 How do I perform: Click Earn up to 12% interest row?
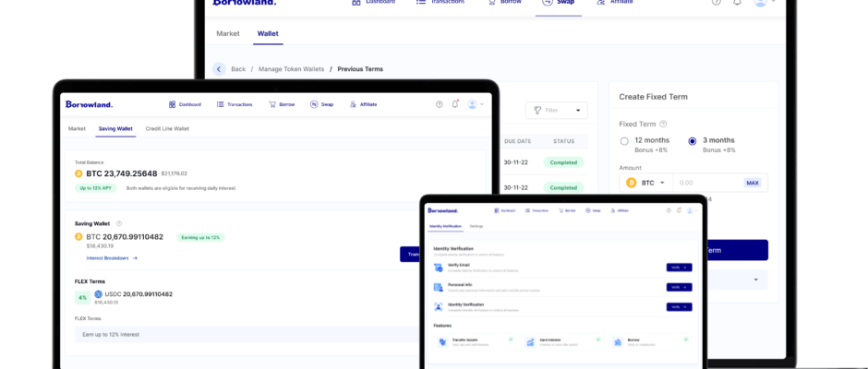pyautogui.click(x=247, y=335)
